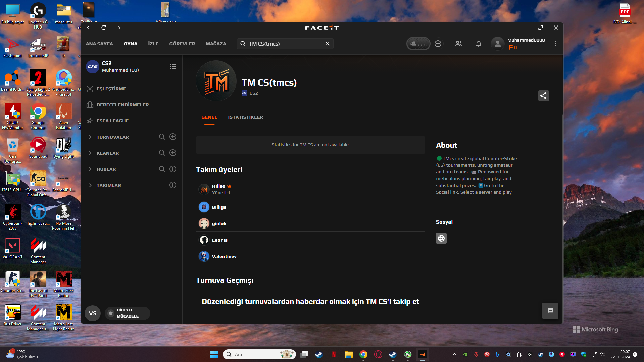This screenshot has width=644, height=362.
Task: Open Google Chrome from the taskbar
Action: click(x=363, y=354)
